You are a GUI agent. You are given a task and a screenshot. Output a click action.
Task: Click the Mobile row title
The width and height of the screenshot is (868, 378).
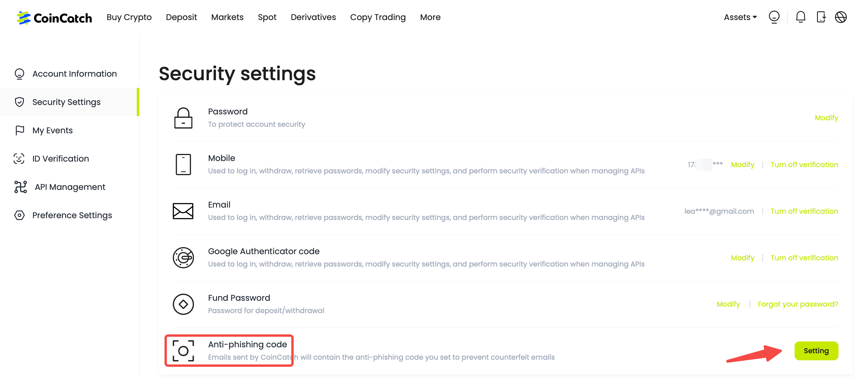(x=221, y=158)
